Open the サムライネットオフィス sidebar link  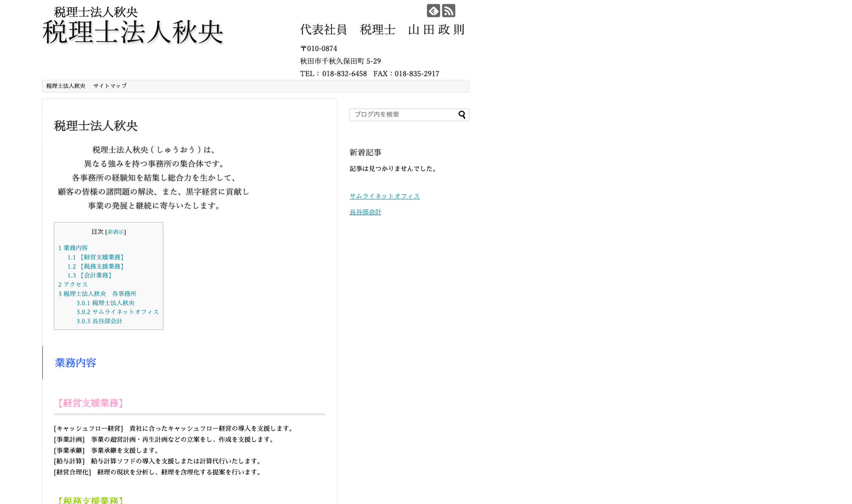point(384,196)
